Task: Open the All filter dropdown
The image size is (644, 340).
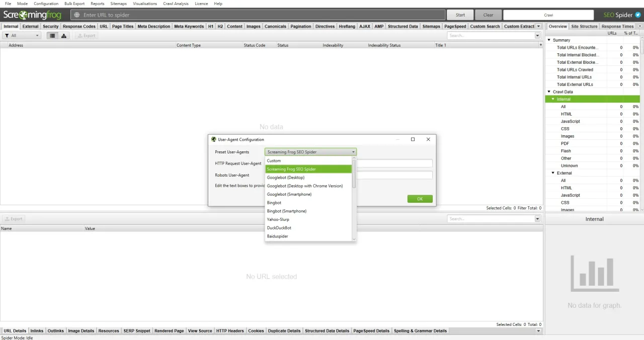Action: point(36,35)
